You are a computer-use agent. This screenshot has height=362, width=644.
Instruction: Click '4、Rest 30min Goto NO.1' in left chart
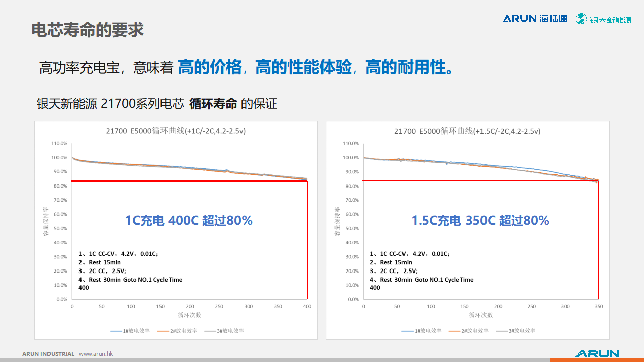[130, 280]
